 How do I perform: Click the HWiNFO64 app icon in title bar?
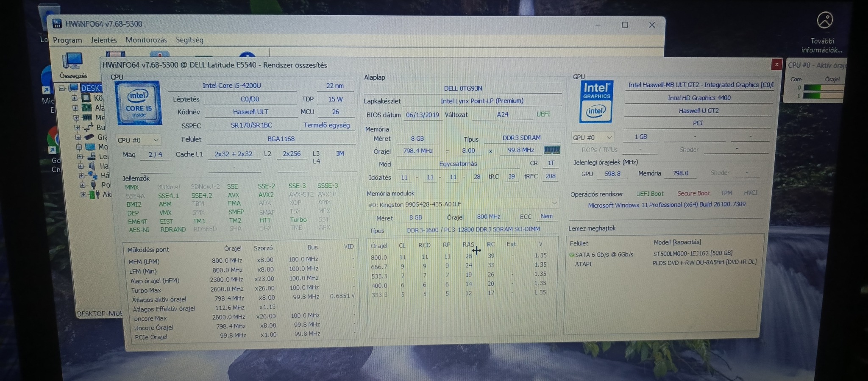pos(57,24)
